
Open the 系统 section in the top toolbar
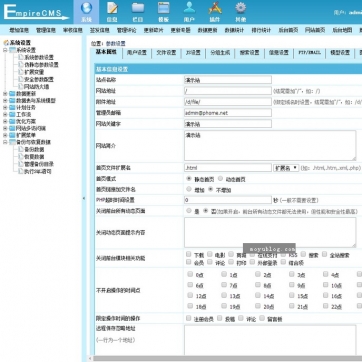pyautogui.click(x=86, y=12)
